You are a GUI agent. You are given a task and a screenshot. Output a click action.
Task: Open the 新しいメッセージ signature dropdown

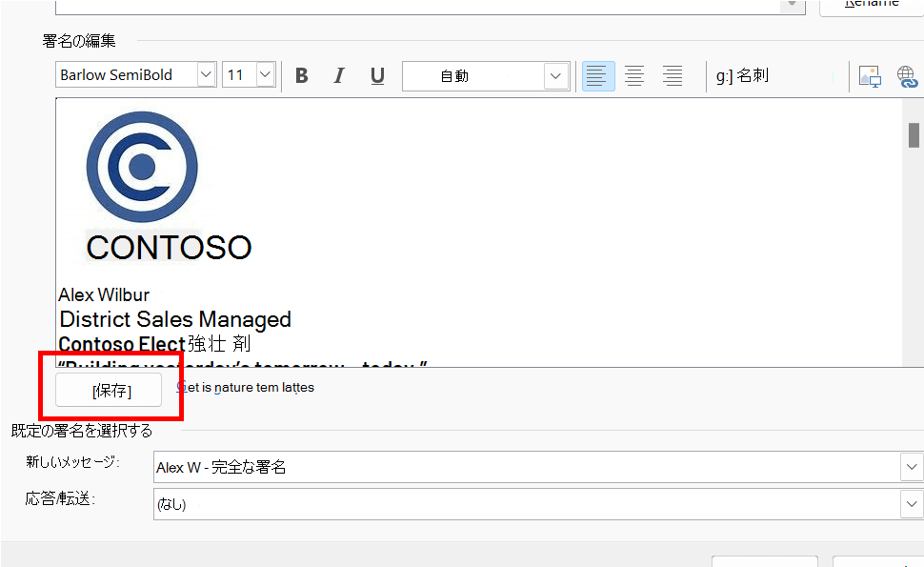pyautogui.click(x=912, y=467)
